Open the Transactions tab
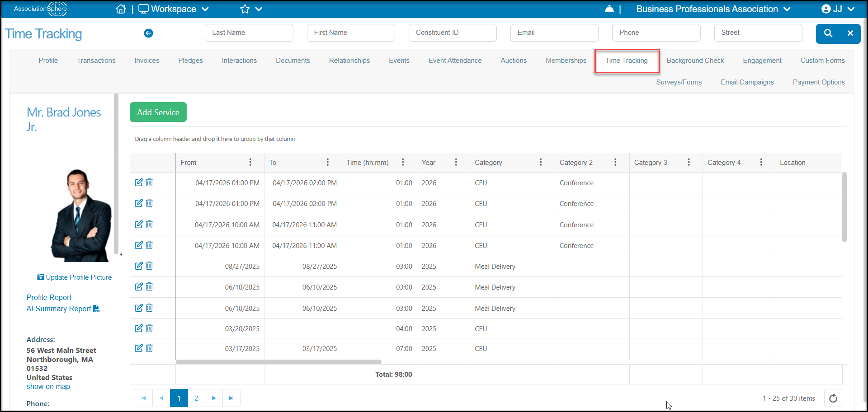Image resolution: width=868 pixels, height=412 pixels. (x=96, y=61)
